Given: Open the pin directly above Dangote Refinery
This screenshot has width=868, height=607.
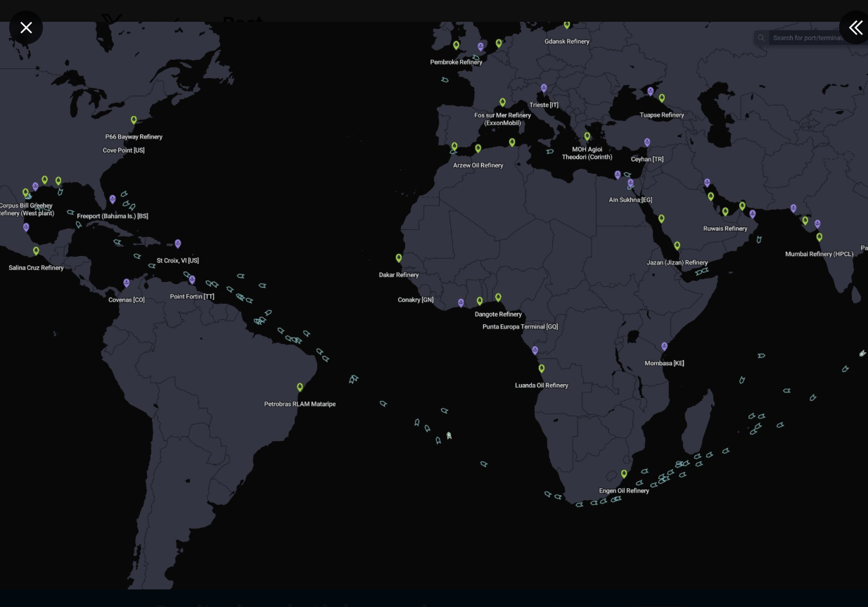Looking at the screenshot, I should tap(498, 298).
